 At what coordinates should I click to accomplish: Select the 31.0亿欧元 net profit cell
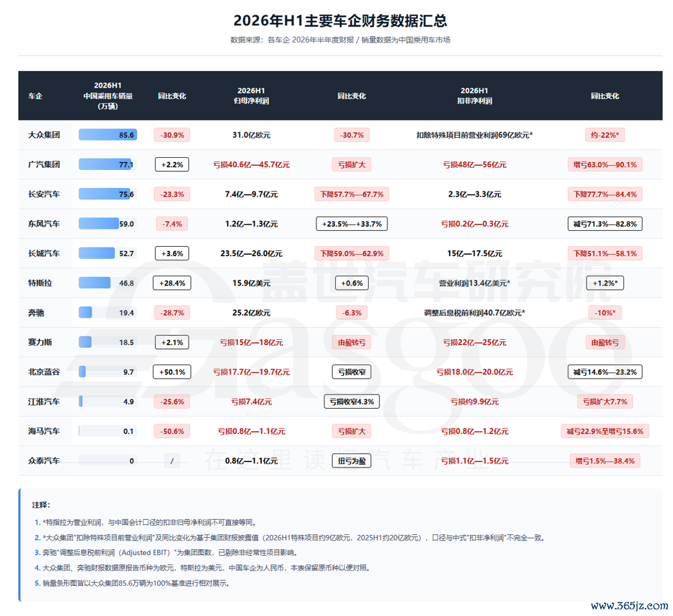click(x=251, y=134)
